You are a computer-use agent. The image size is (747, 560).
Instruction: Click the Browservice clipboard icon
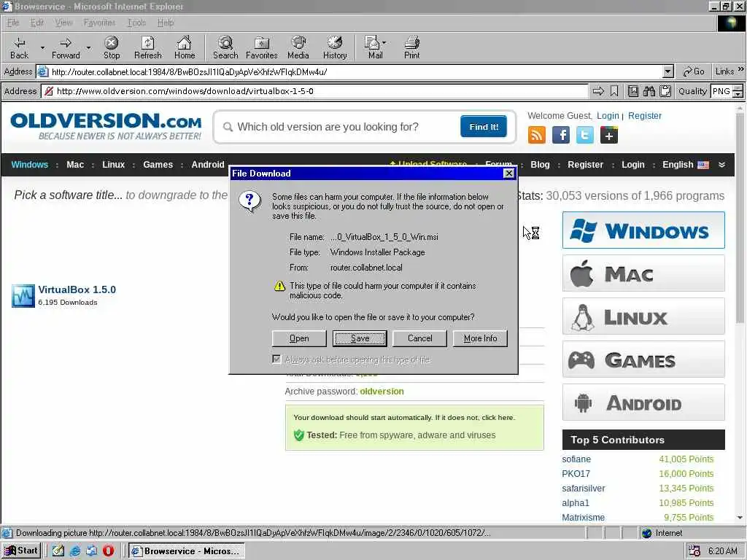(x=665, y=91)
